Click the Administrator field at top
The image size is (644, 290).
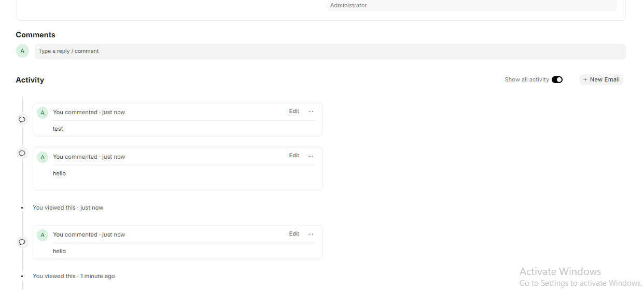coord(472,5)
